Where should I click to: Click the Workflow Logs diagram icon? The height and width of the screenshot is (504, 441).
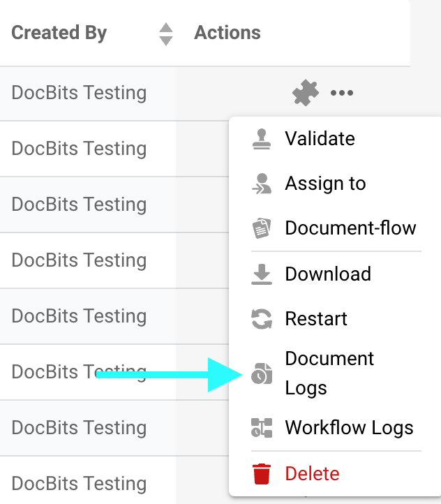tap(262, 428)
